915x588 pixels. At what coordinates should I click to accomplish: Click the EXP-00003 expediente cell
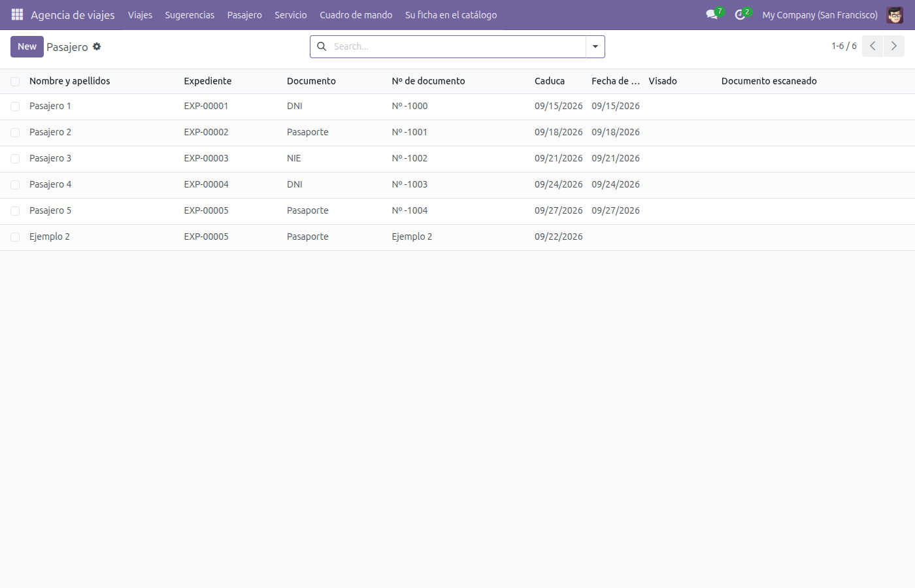click(x=207, y=158)
